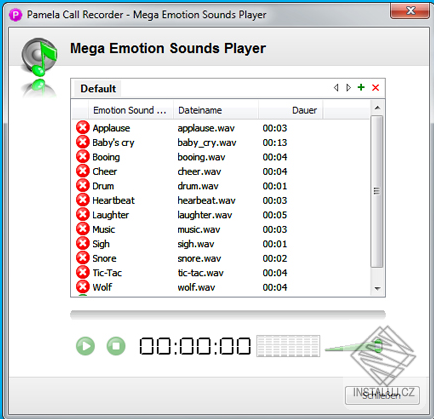
Task: Click the booing.wav file name
Action: coord(201,157)
